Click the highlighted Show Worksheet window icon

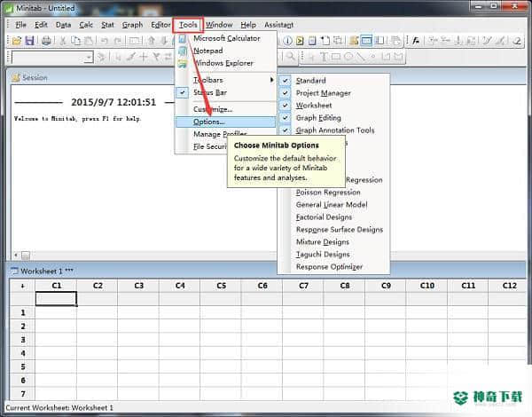point(367,41)
